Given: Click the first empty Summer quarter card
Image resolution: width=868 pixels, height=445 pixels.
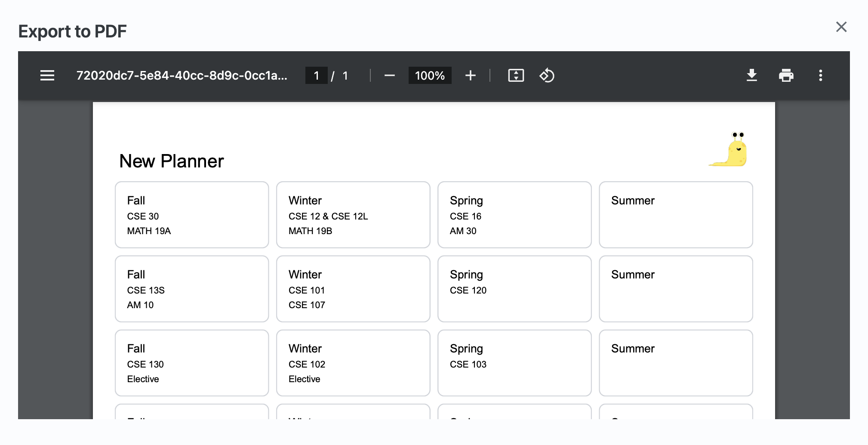Looking at the screenshot, I should pos(675,215).
